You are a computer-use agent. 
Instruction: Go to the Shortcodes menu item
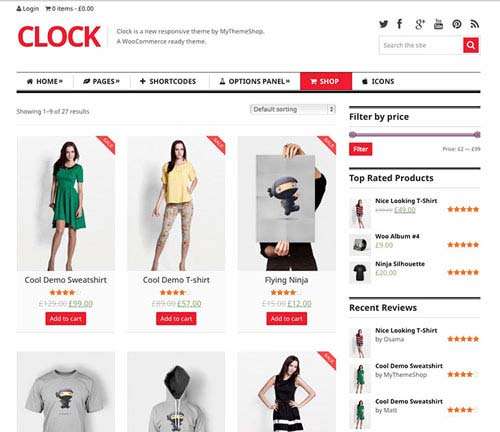168,81
